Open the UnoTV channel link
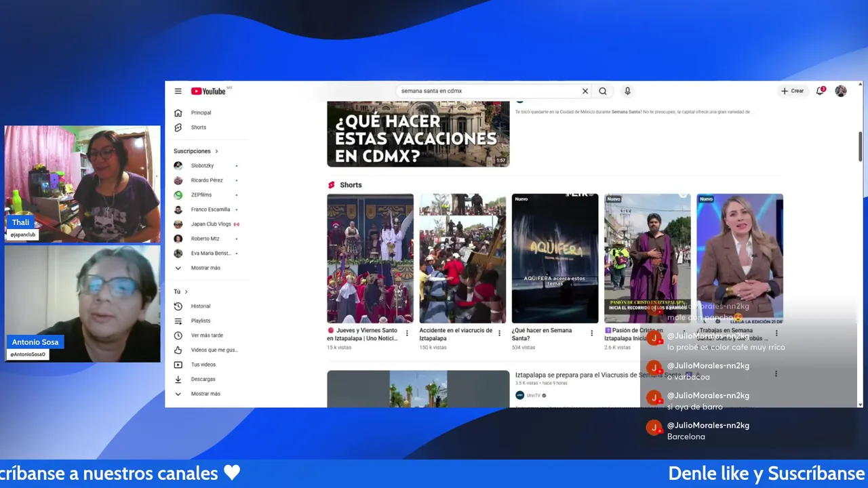The image size is (868, 488). [x=534, y=395]
